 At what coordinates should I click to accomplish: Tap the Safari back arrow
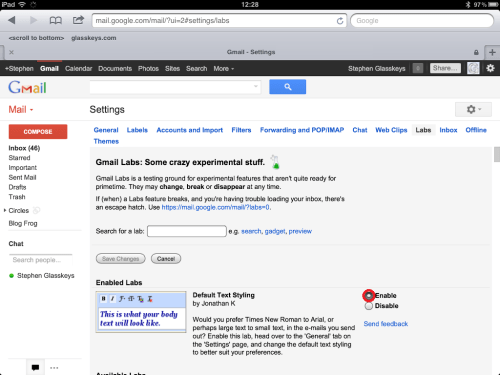pos(12,20)
